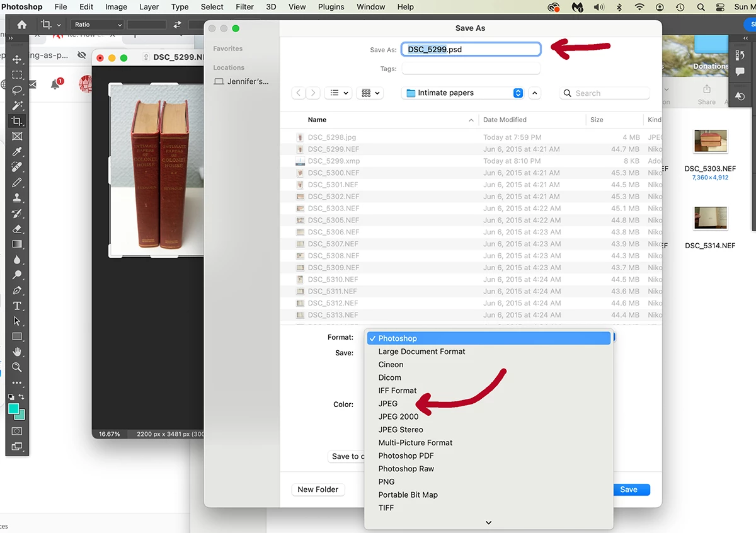Open the list view options dropdown
This screenshot has height=533, width=756.
[x=338, y=93]
